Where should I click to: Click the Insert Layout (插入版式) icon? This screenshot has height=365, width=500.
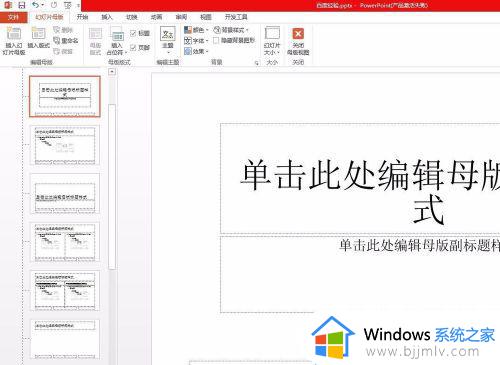coord(38,34)
